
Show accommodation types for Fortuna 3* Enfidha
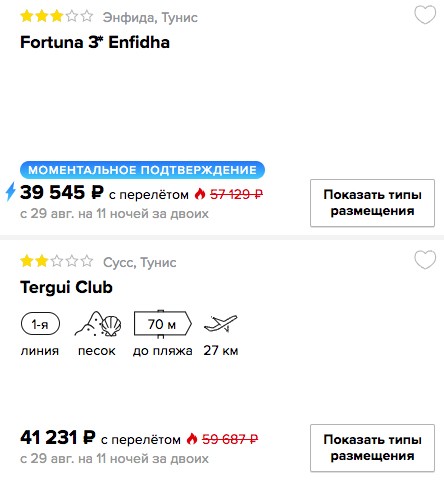[x=372, y=203]
